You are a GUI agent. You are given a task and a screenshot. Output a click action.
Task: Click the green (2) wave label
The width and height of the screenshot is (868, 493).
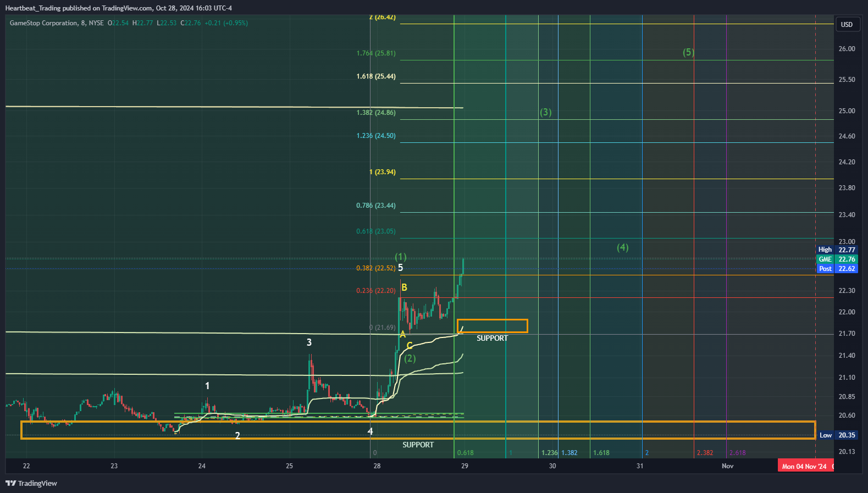(410, 358)
